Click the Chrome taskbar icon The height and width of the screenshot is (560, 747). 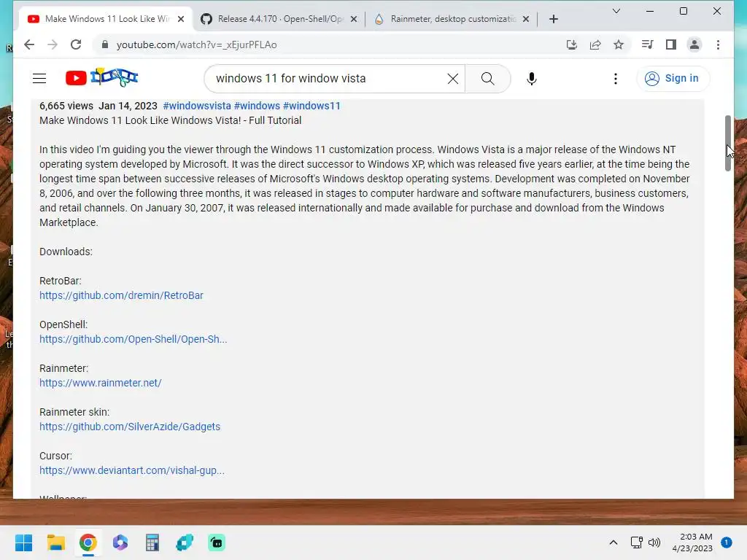88,542
